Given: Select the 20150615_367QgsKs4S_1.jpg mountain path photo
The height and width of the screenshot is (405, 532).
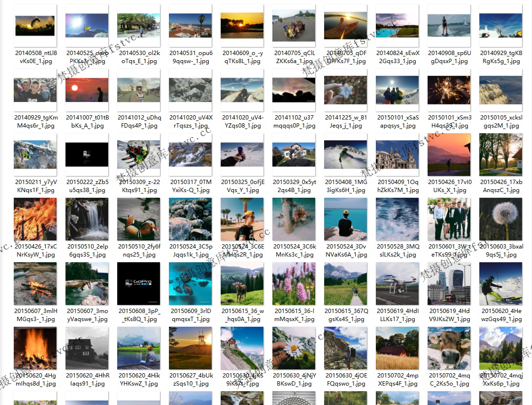Looking at the screenshot, I should point(345,284).
